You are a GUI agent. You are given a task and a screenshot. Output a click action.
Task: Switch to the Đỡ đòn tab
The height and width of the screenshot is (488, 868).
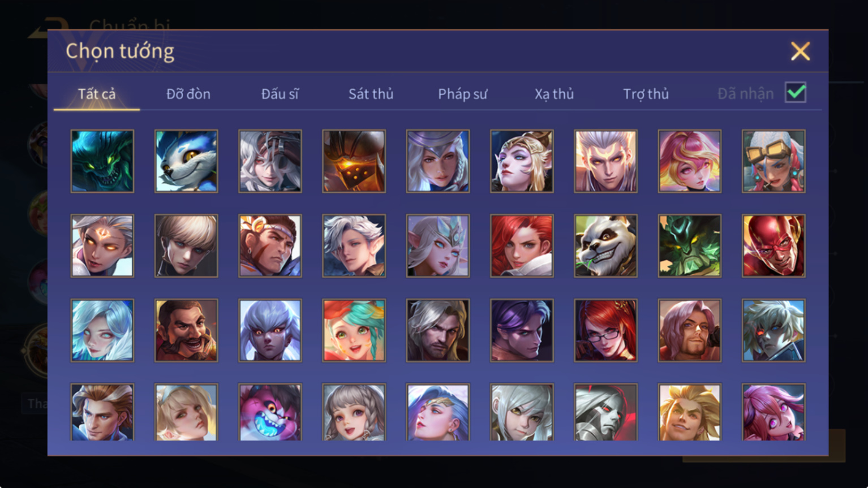[x=188, y=94]
